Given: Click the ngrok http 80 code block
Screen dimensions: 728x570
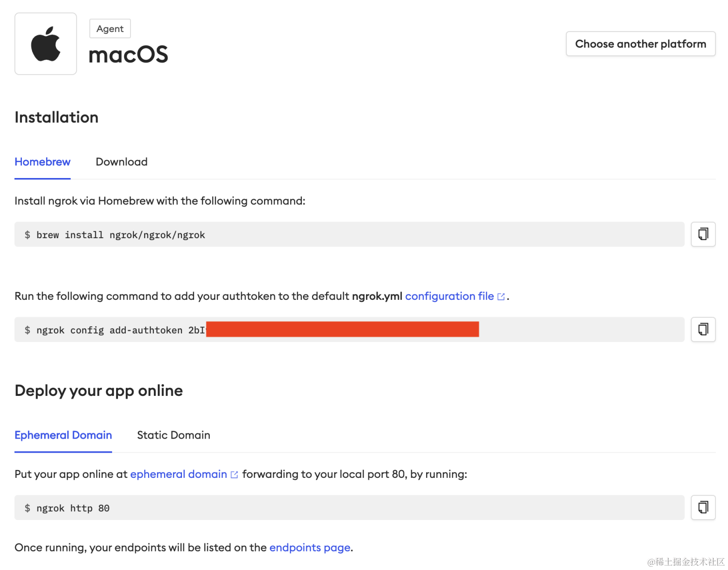Looking at the screenshot, I should pyautogui.click(x=349, y=507).
